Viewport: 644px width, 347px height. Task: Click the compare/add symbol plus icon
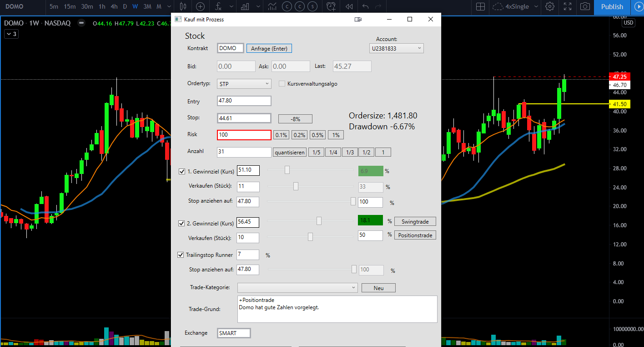200,7
